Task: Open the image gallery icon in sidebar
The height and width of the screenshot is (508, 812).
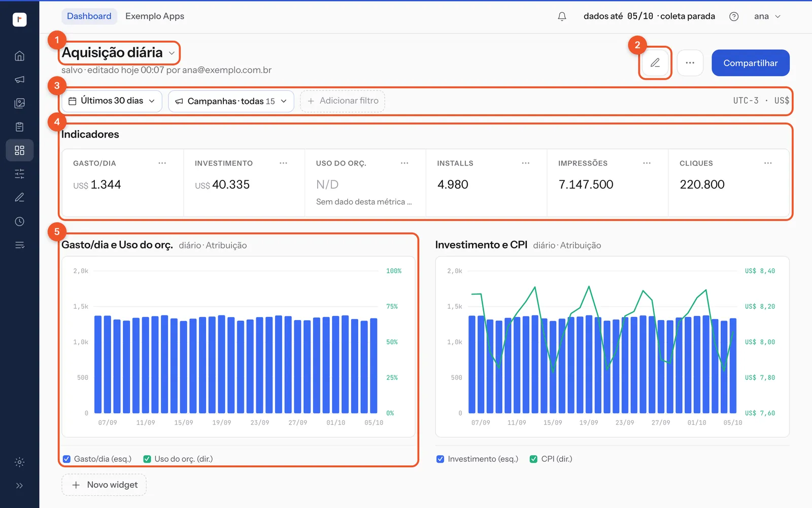Action: (x=19, y=103)
